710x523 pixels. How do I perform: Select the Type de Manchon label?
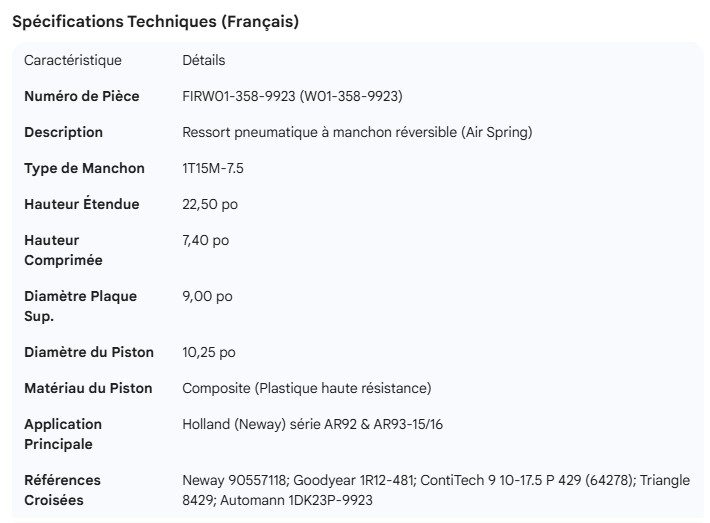coord(84,168)
